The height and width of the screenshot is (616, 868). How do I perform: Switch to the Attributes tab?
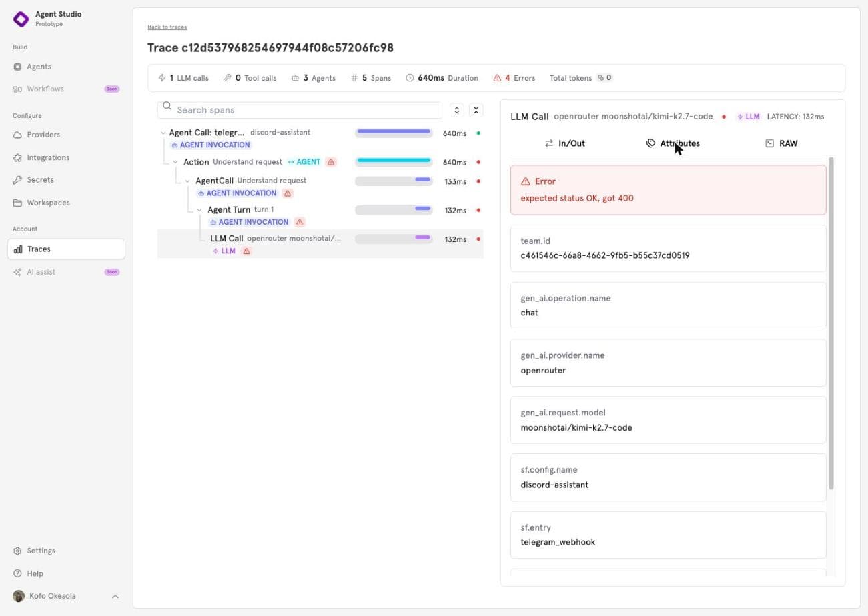point(673,143)
